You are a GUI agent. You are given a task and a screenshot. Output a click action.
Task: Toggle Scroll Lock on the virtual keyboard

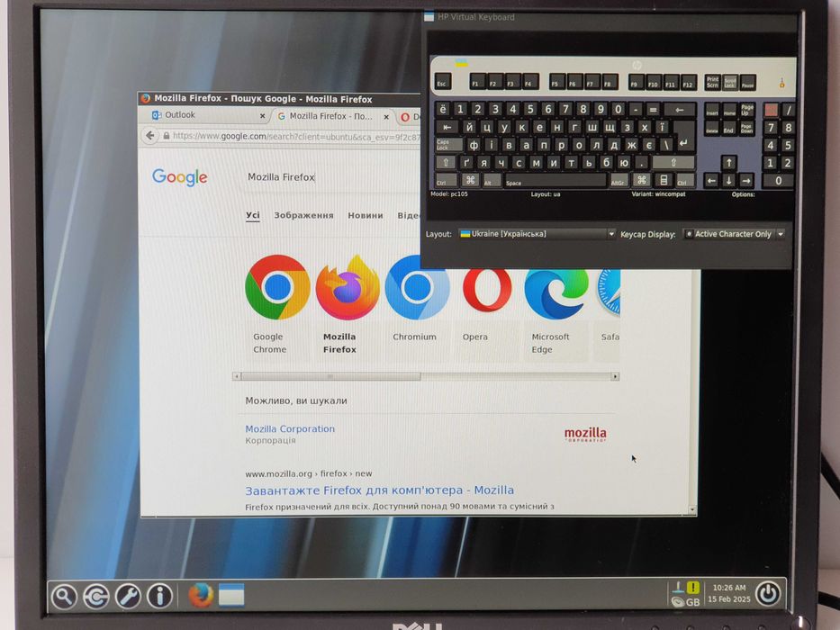point(729,83)
